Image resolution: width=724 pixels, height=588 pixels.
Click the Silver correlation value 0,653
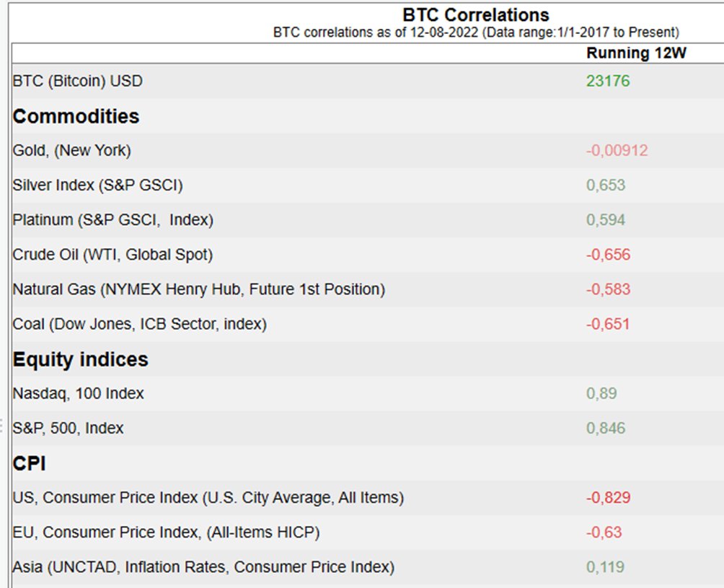(x=606, y=185)
